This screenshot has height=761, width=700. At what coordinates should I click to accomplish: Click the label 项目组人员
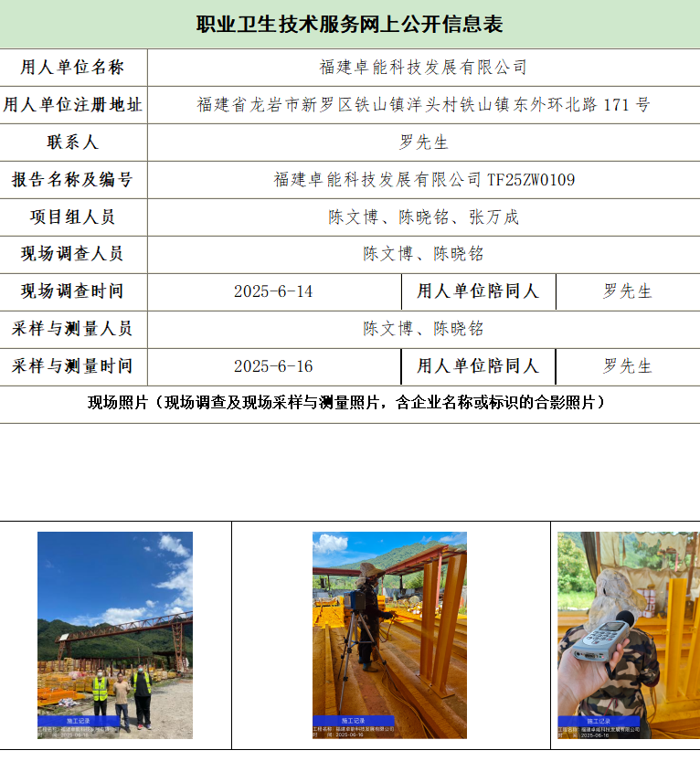pos(72,217)
